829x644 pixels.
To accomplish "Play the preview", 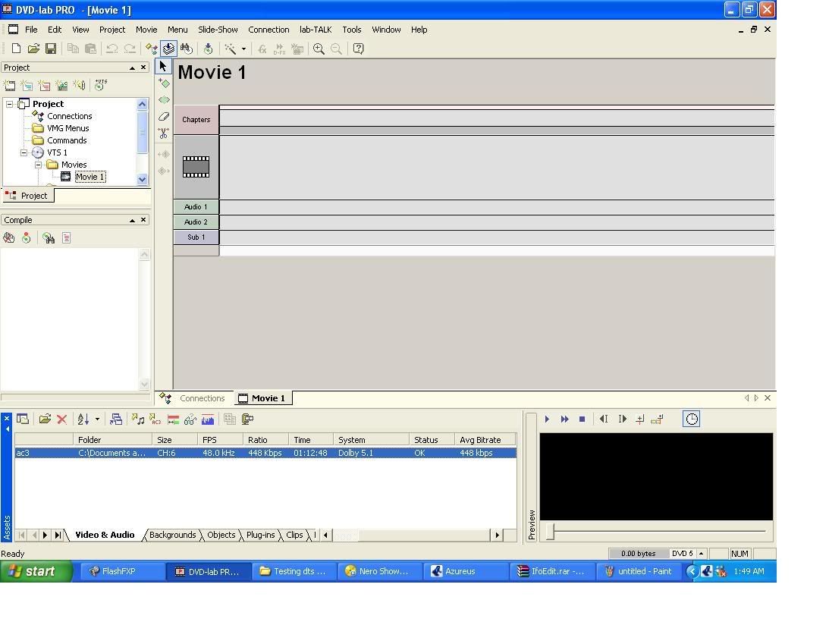I will pyautogui.click(x=547, y=419).
